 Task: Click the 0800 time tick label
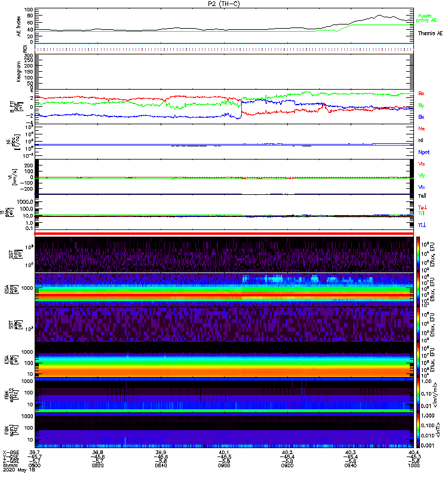(35, 465)
